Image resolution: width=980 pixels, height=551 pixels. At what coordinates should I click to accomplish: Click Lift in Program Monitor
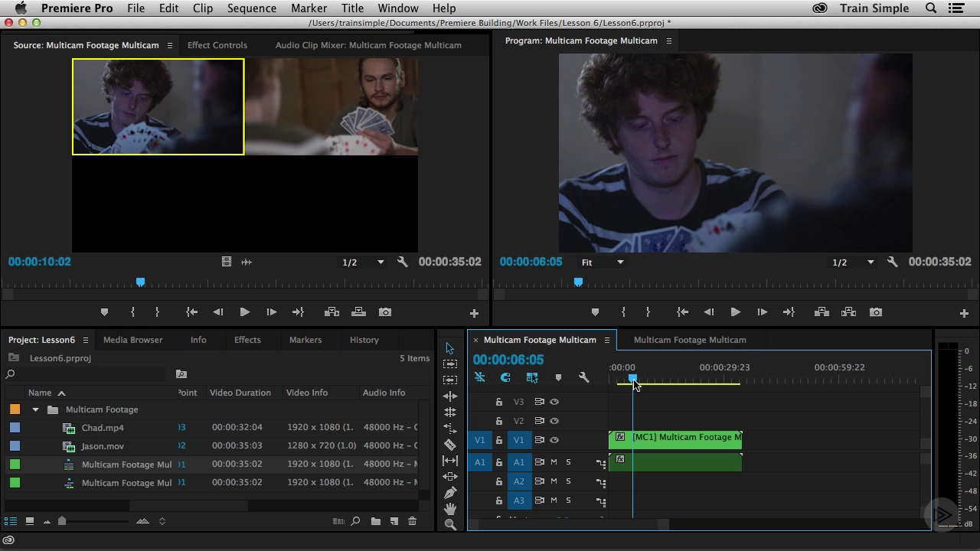(x=822, y=312)
